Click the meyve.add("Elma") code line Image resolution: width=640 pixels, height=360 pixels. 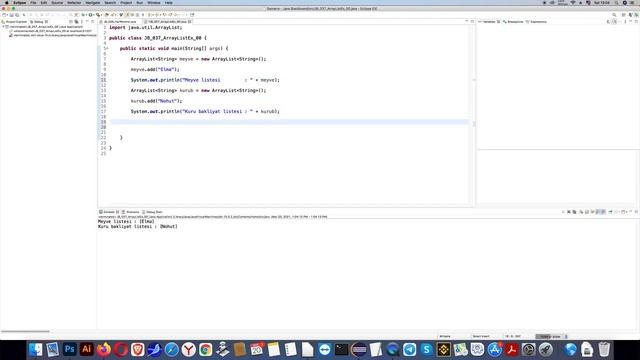pos(155,69)
